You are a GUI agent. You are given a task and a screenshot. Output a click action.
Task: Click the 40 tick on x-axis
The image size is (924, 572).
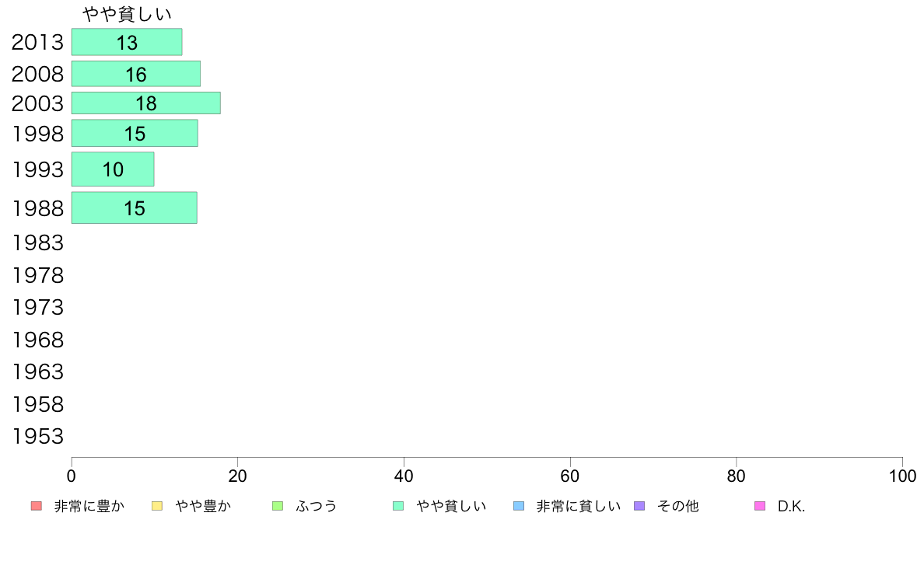(x=404, y=476)
